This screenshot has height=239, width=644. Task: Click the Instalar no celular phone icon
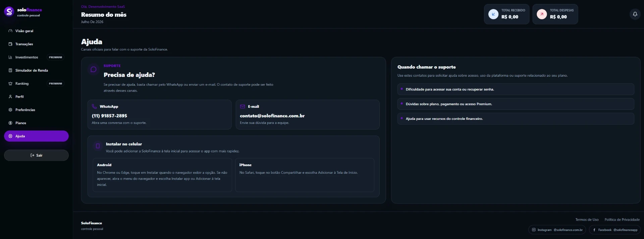(x=98, y=146)
